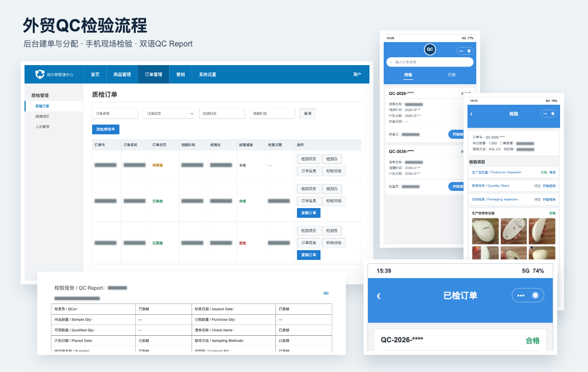Tap 修改 beside Production Inspection
Screen dimensions: 588x372
[x=552, y=172]
